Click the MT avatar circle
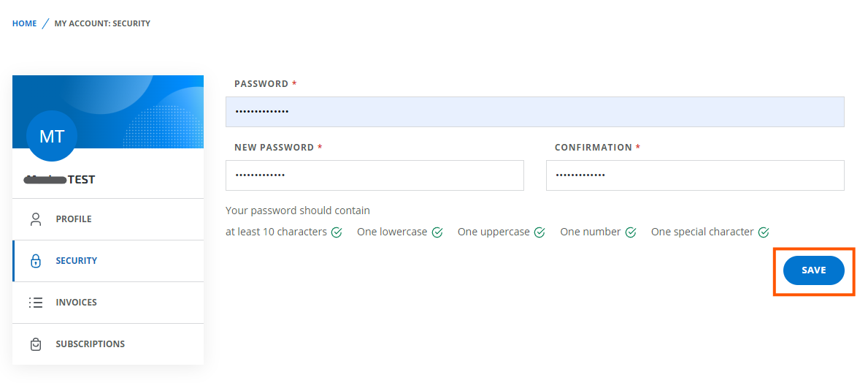Image resolution: width=868 pixels, height=383 pixels. pyautogui.click(x=51, y=136)
